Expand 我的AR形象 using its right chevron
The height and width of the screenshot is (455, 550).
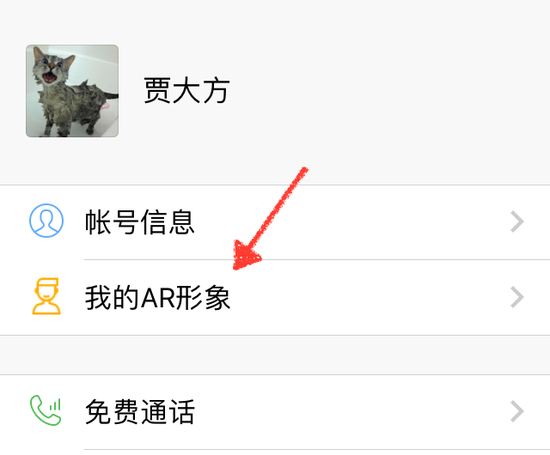tap(517, 297)
